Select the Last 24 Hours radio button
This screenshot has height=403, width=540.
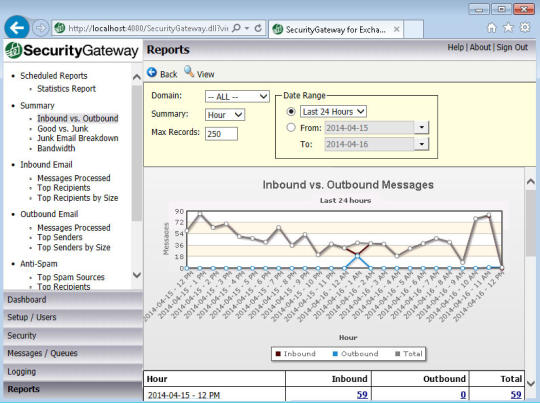[x=291, y=112]
